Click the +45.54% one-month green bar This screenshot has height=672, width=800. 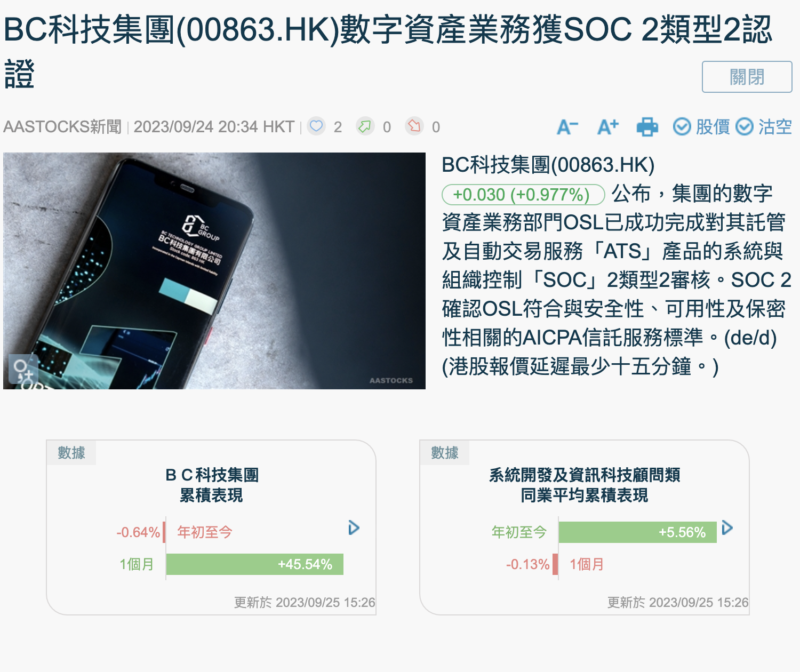(255, 564)
